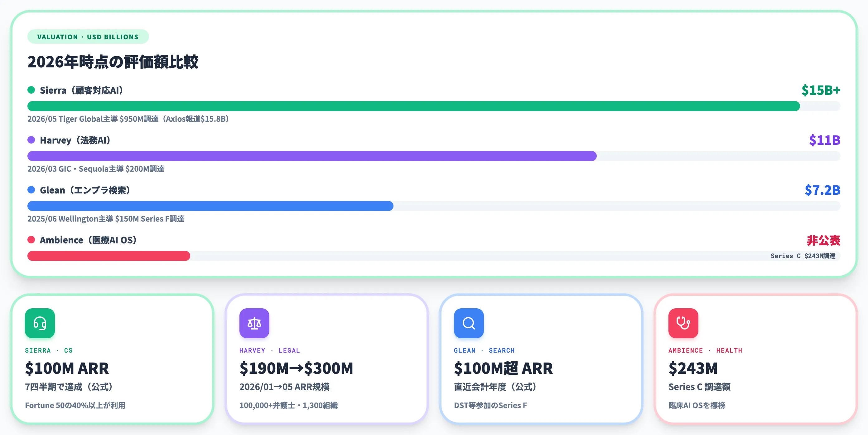Click the red Ambience valuation bar
The height and width of the screenshot is (435, 868).
point(109,256)
